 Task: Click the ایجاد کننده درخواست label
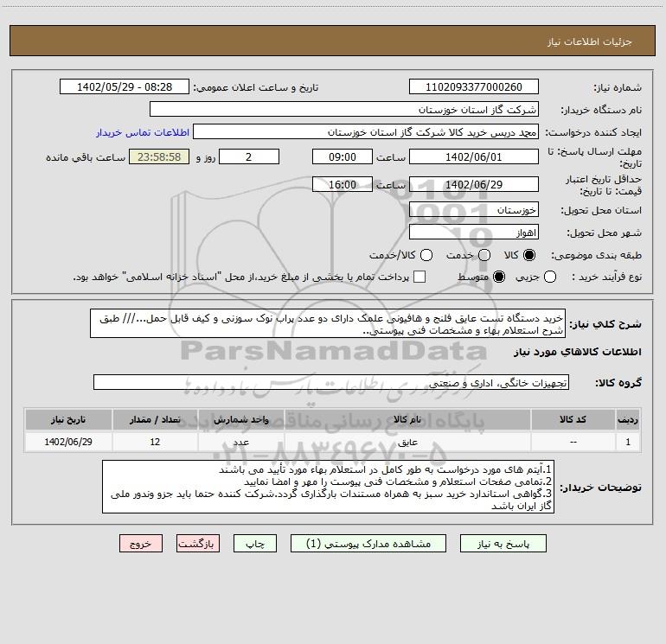point(593,133)
